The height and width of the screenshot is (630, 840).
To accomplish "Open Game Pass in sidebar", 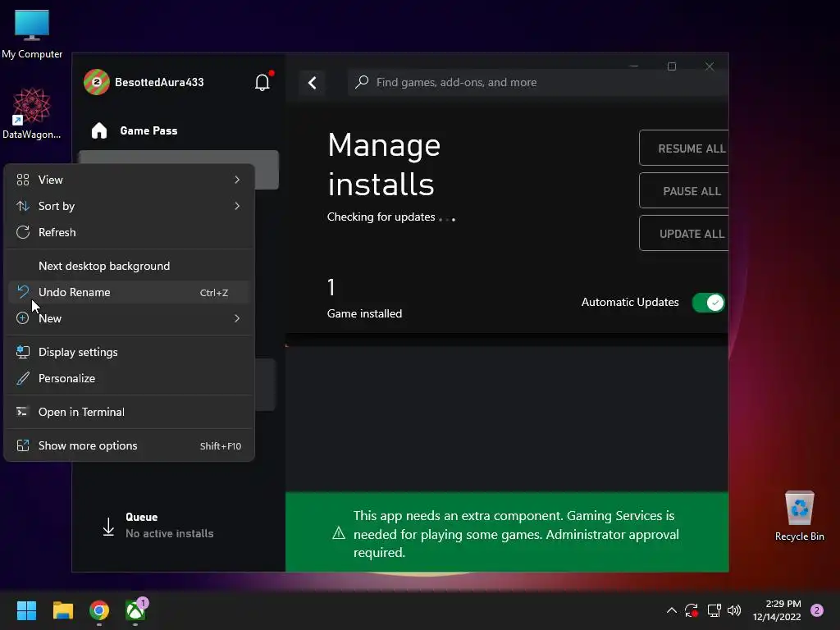I will 148,130.
